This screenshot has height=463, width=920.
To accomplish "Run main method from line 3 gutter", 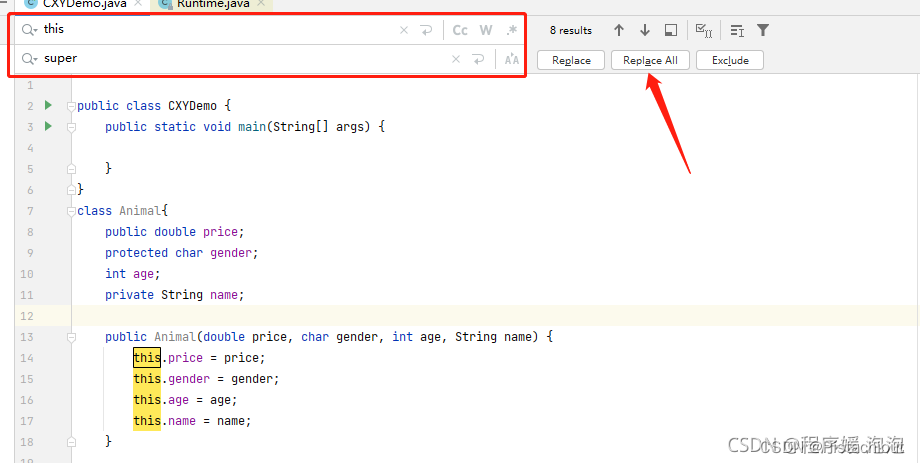I will pyautogui.click(x=48, y=126).
